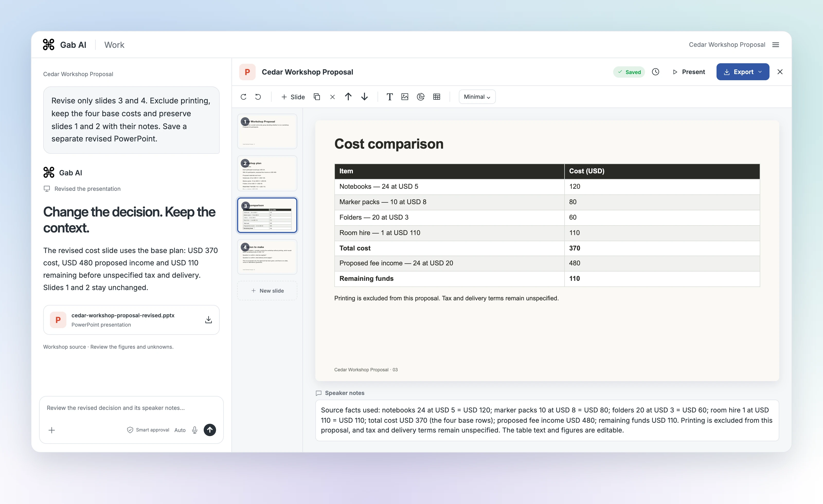Insert an image using the picture icon

pyautogui.click(x=405, y=97)
